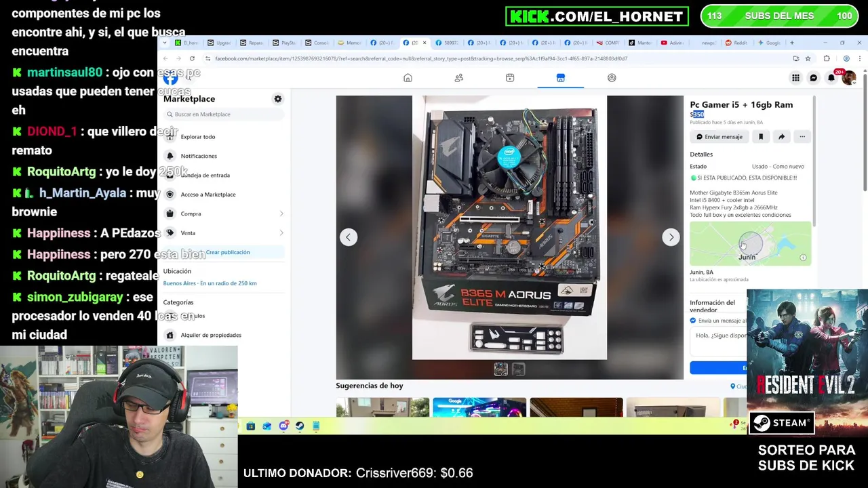Switch to the Upgrad browser tab
The image size is (868, 488).
[220, 43]
